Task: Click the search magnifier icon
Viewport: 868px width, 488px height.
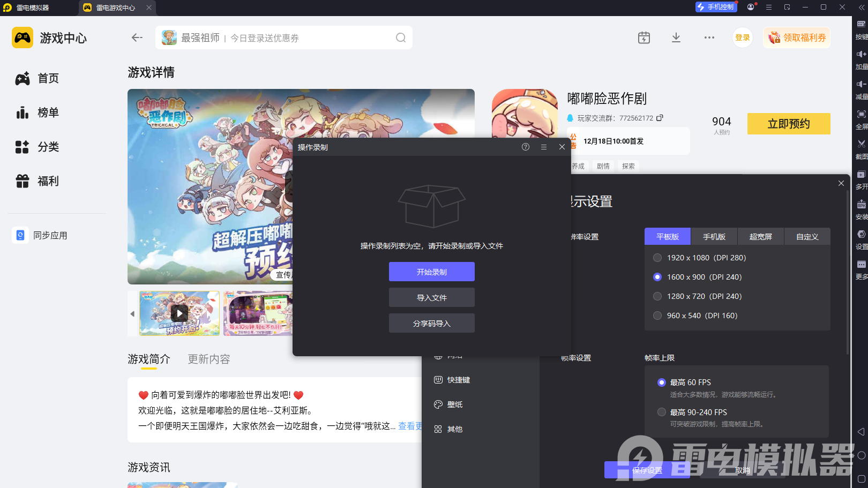Action: click(400, 37)
